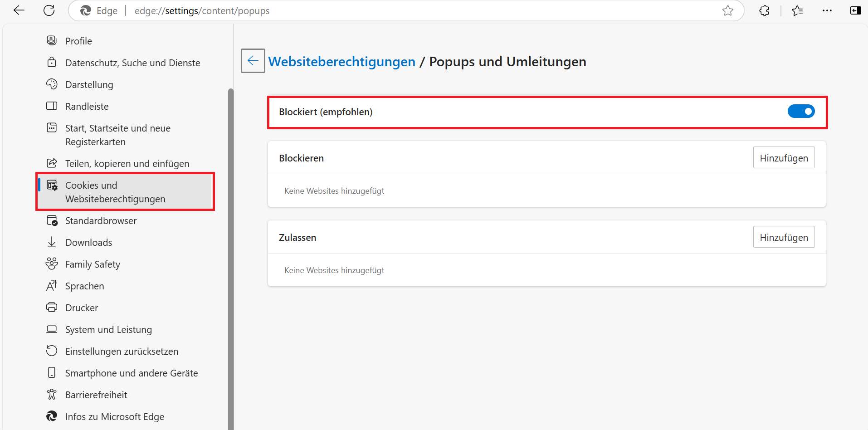Click Hinzufügen in the Blockieren section
The image size is (868, 430).
tap(784, 158)
